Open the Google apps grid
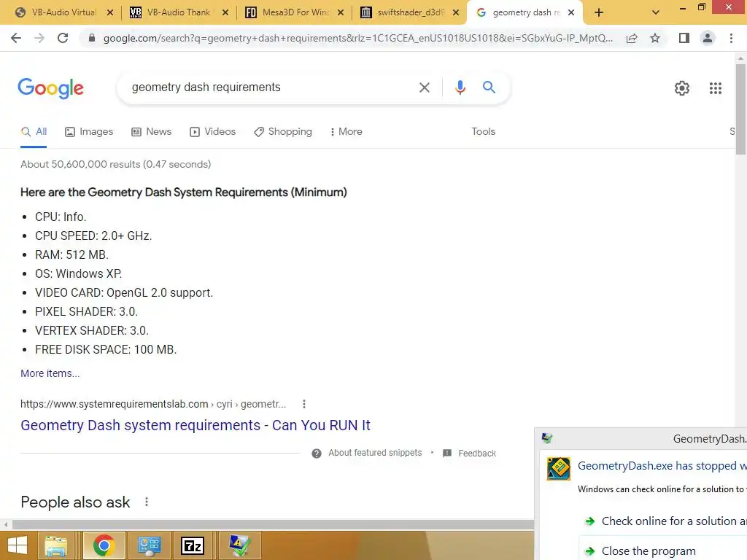The width and height of the screenshot is (747, 560). click(x=715, y=88)
